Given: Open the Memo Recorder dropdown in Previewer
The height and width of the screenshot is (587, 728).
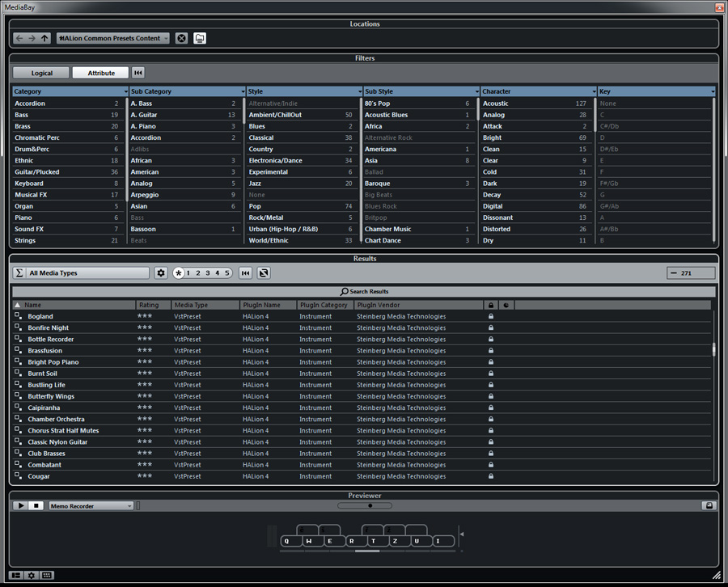Looking at the screenshot, I should point(91,506).
